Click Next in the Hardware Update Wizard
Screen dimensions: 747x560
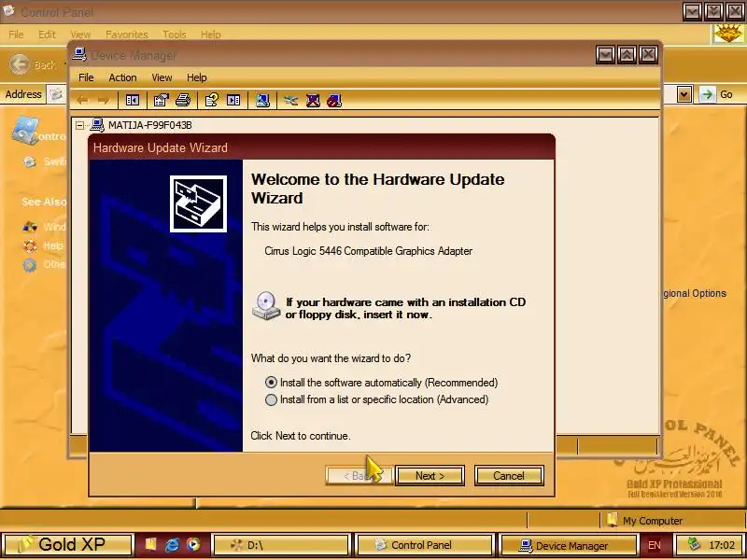pyautogui.click(x=430, y=476)
